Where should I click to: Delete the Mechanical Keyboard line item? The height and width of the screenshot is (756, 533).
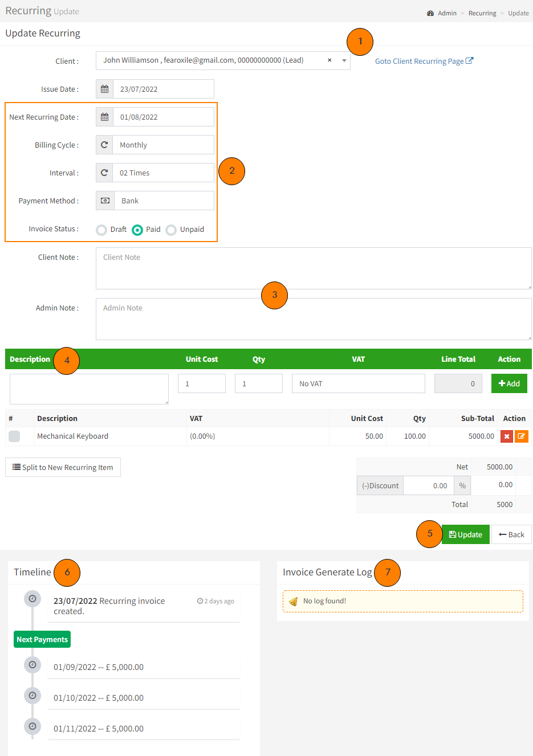click(x=506, y=436)
